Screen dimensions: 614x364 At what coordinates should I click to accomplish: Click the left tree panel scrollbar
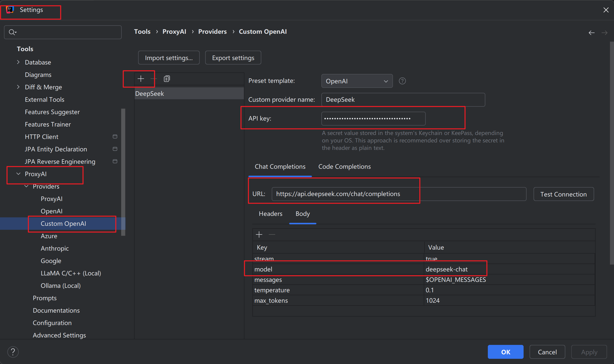[123, 172]
